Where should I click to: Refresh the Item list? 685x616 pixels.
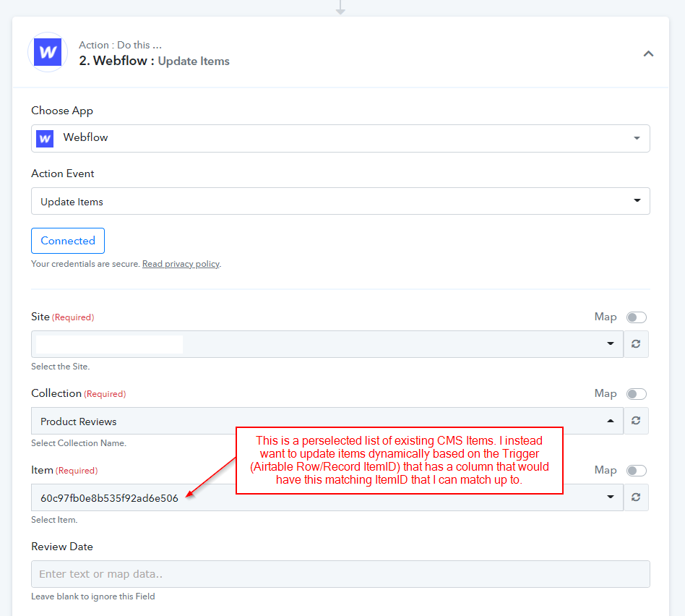click(x=636, y=497)
